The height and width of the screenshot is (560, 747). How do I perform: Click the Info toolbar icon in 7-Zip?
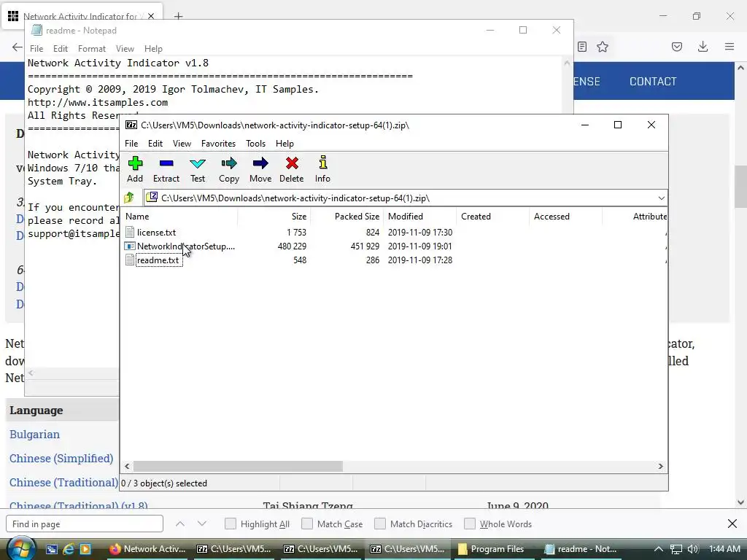pyautogui.click(x=322, y=169)
